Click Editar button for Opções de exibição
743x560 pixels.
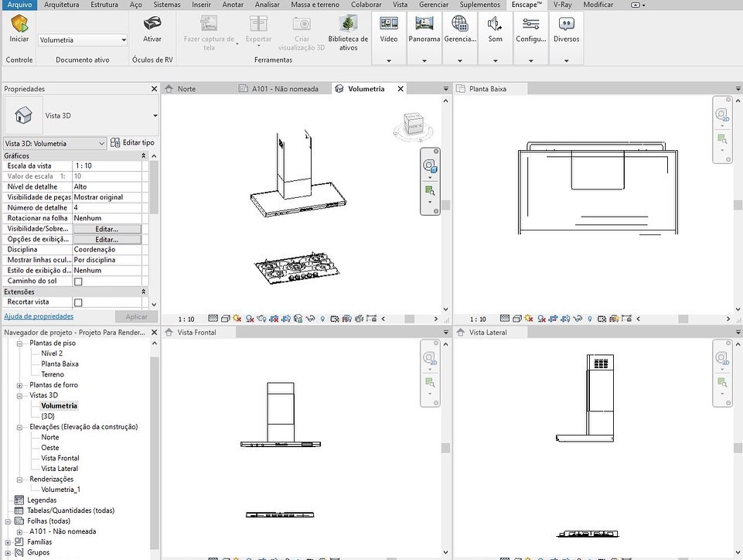pyautogui.click(x=107, y=240)
